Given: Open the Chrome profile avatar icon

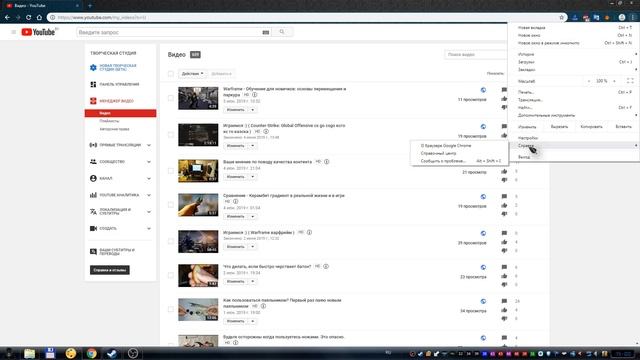Looking at the screenshot, I should coord(622,18).
